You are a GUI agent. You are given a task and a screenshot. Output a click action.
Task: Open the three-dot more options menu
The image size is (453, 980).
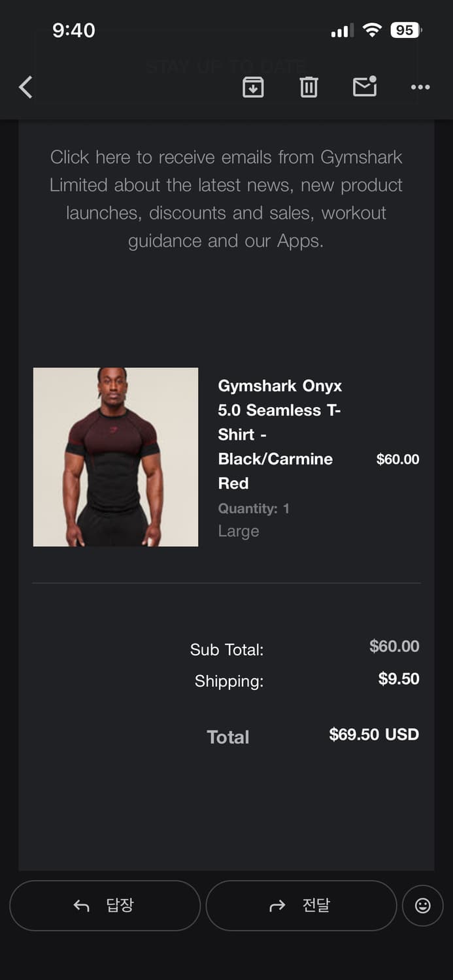[x=420, y=87]
